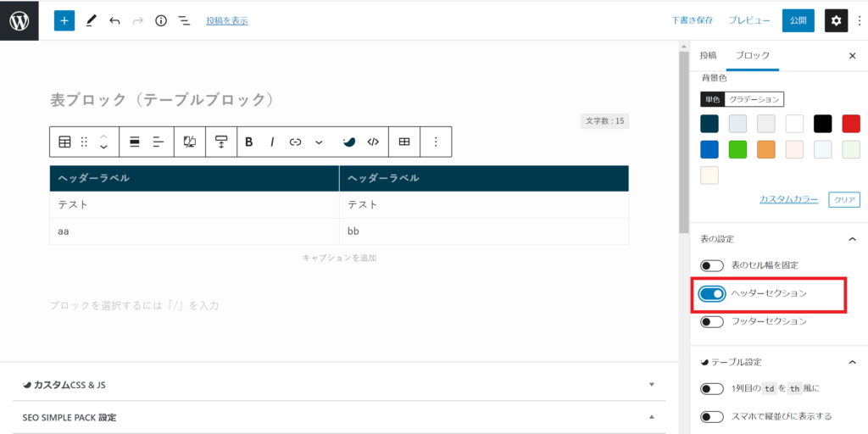Select the pencil Tools icon
868x434 pixels.
(x=91, y=21)
